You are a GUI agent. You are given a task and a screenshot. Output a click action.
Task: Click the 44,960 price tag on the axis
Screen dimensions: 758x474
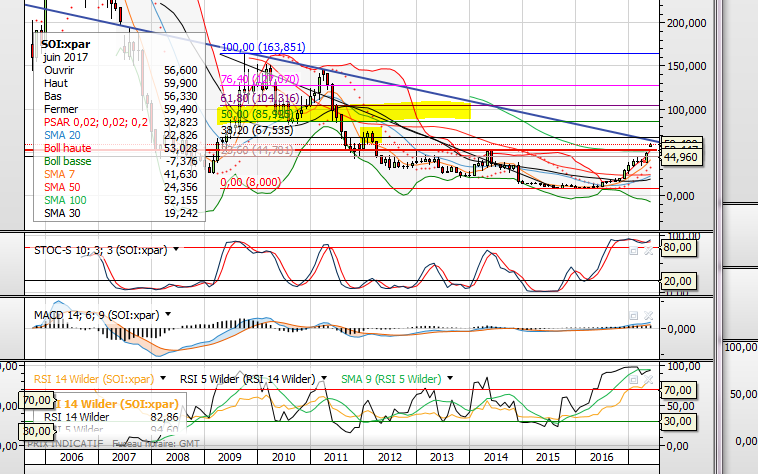(x=681, y=157)
